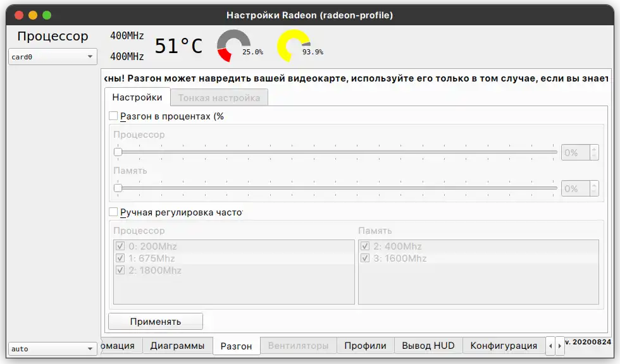Switch to the Настройки sub-tab
The height and width of the screenshot is (364, 620).
pyautogui.click(x=137, y=97)
